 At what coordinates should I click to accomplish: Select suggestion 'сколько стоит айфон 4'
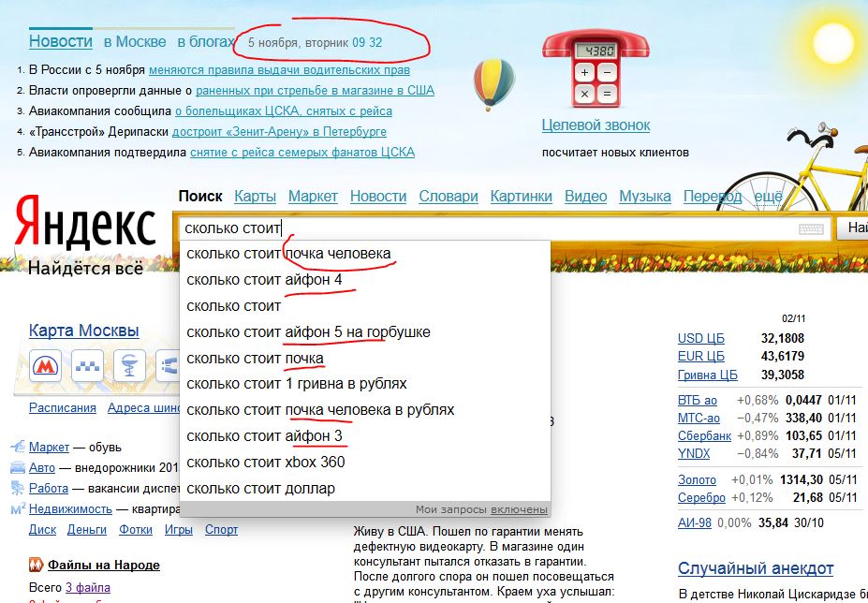tap(271, 279)
